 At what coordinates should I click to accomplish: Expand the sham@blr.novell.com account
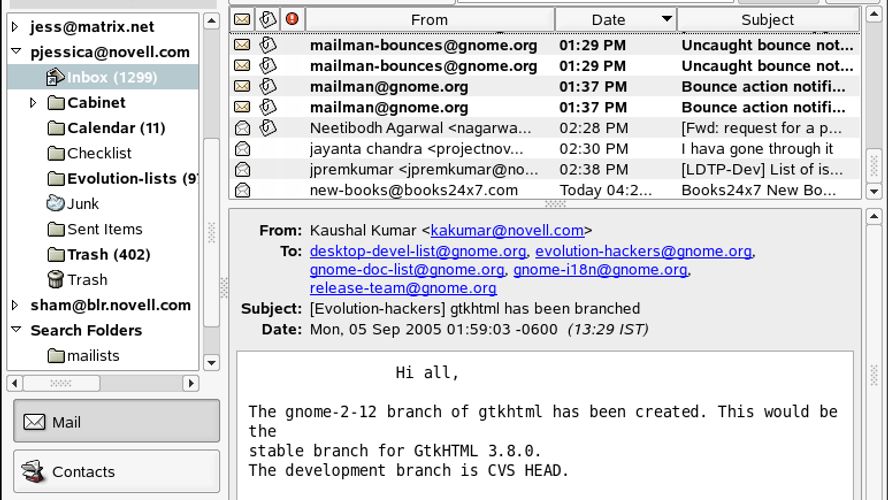point(15,306)
